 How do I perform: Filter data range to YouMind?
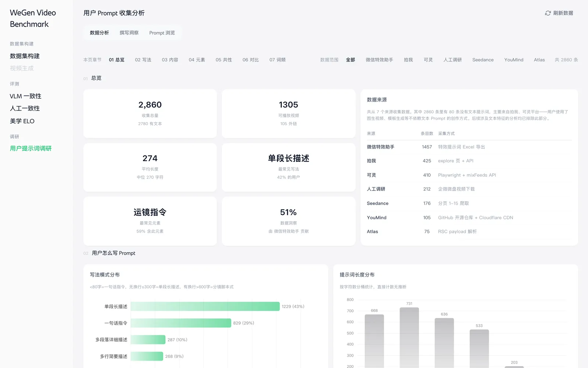(514, 60)
